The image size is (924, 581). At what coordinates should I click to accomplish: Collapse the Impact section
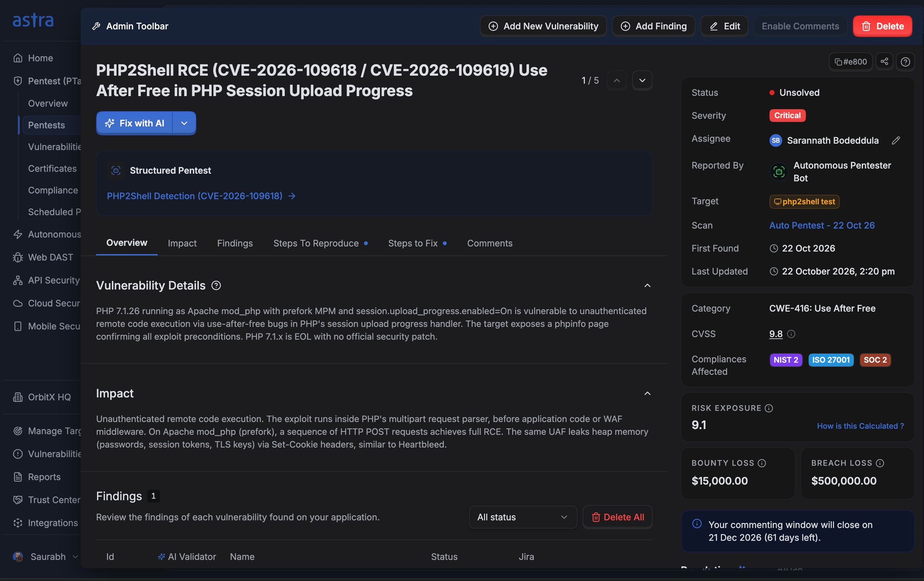pos(647,393)
